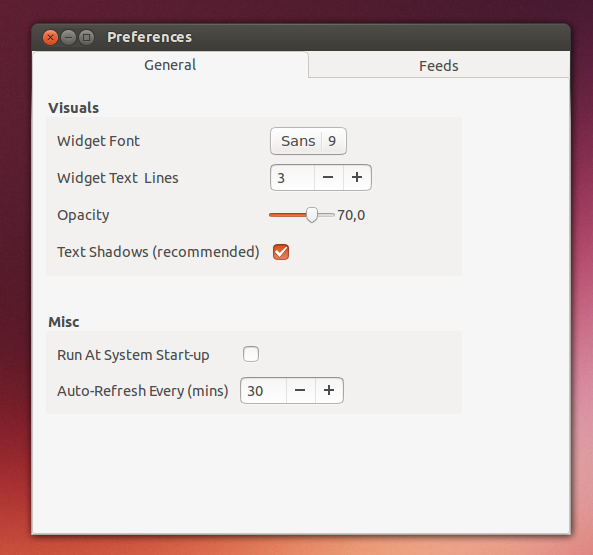Screen dimensions: 593x555
Task: Select the General tab
Action: point(170,65)
